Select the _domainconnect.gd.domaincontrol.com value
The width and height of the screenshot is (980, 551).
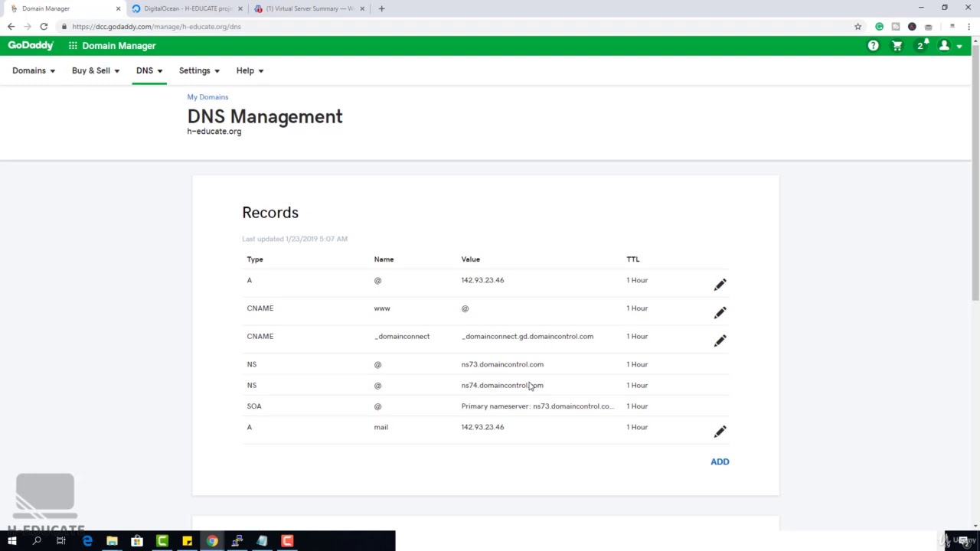click(x=528, y=337)
